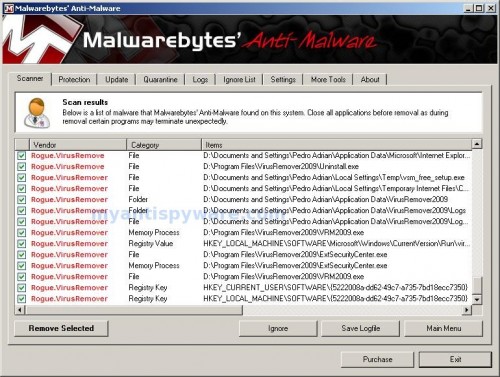Click the Purchase button
The image size is (500, 377).
[x=377, y=359]
